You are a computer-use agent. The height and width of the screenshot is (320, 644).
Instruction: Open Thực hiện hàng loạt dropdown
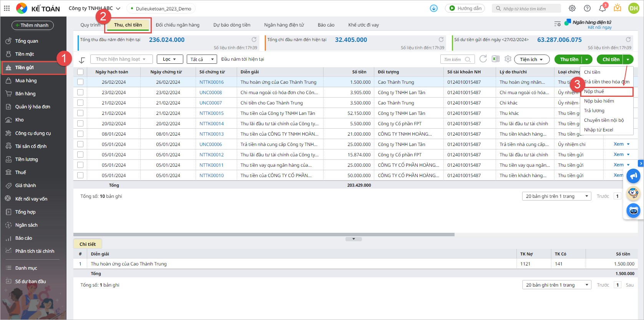pos(121,59)
